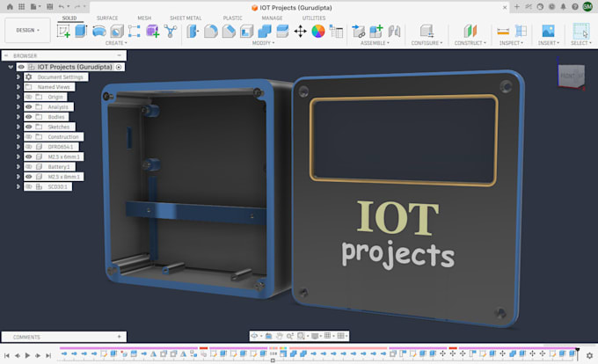
Task: Click the Select tool icon
Action: pyautogui.click(x=580, y=31)
